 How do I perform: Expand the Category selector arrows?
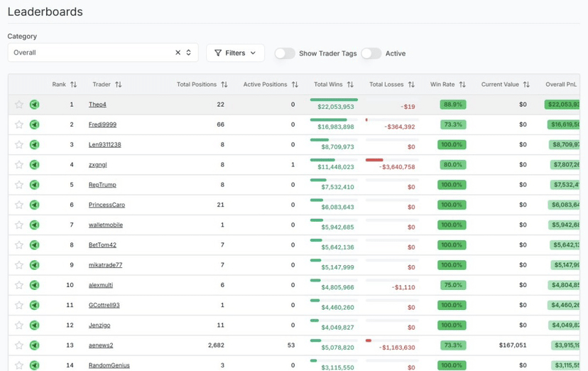[x=189, y=53]
